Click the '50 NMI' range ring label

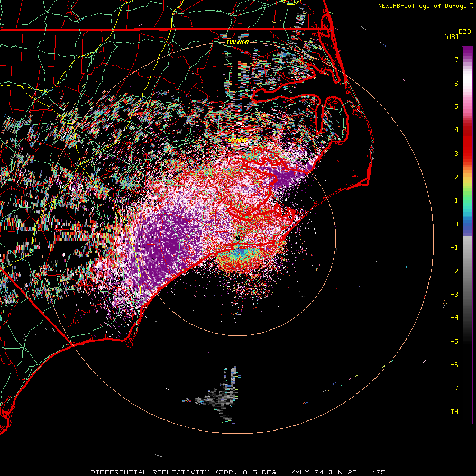point(237,140)
